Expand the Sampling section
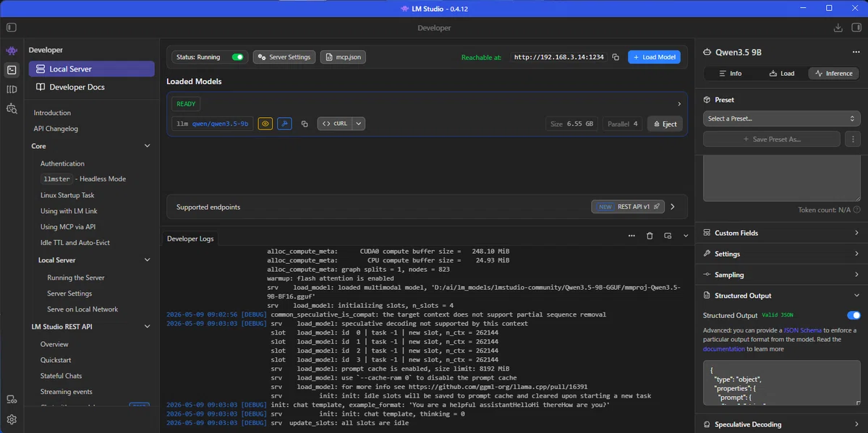Image resolution: width=868 pixels, height=433 pixels. (782, 275)
